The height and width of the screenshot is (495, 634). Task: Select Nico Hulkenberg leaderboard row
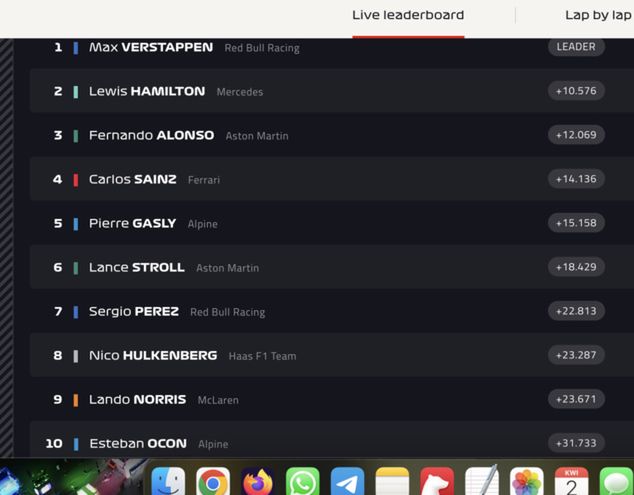coord(332,355)
